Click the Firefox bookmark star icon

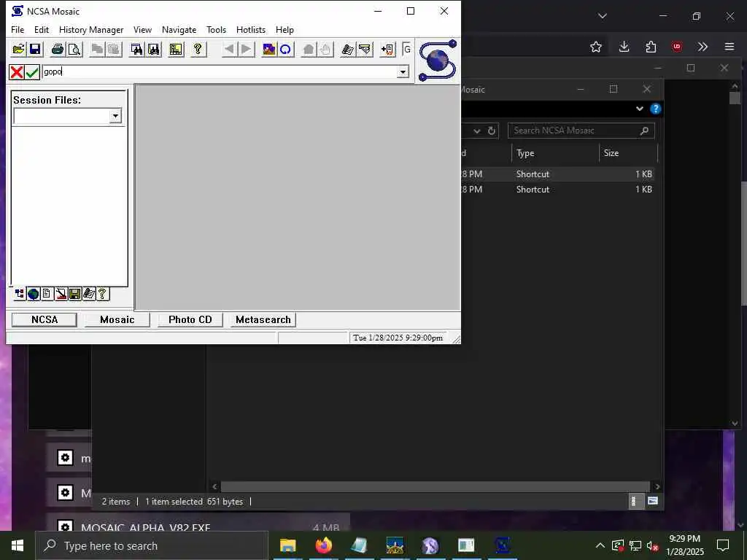tap(595, 47)
